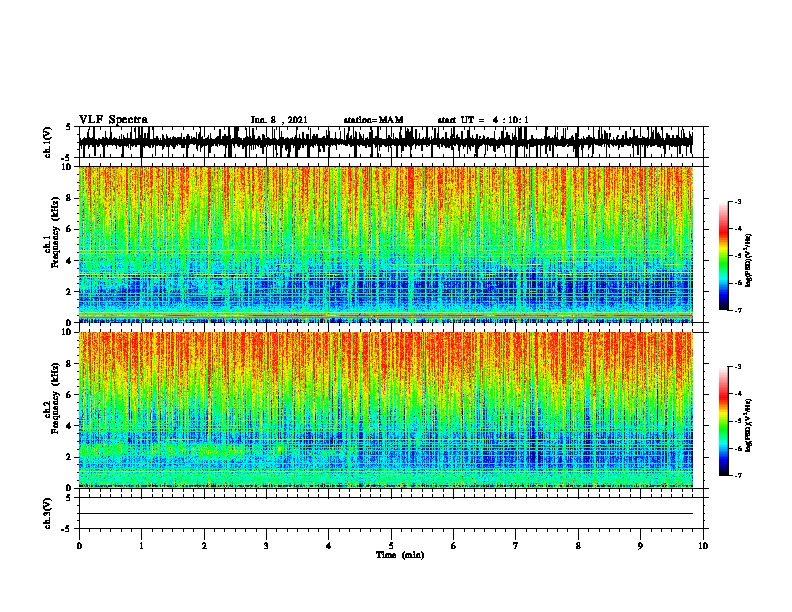Screen dimensions: 792x612
Task: Click the ch.2 spectrogram plot
Action: [391, 410]
